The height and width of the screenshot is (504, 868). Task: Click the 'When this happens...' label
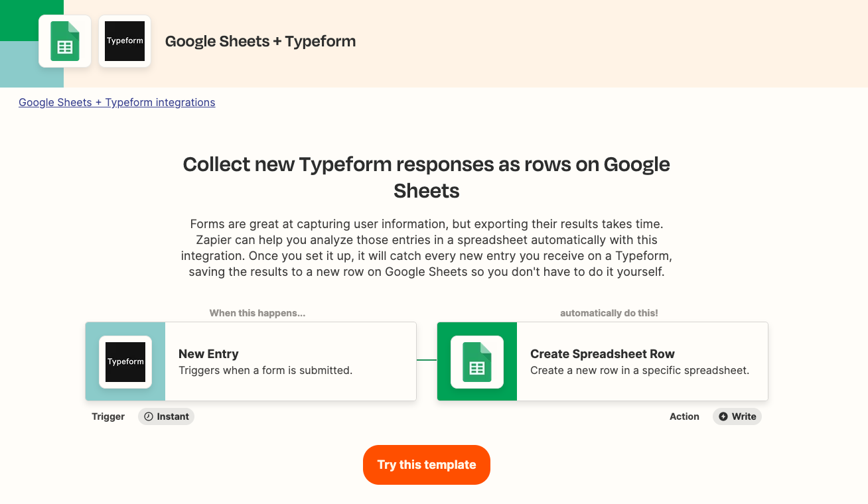click(257, 313)
